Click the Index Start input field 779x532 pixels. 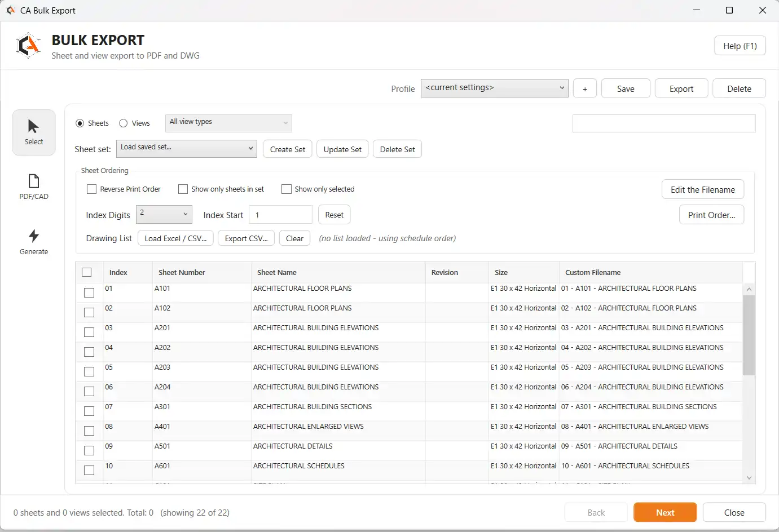tap(280, 215)
